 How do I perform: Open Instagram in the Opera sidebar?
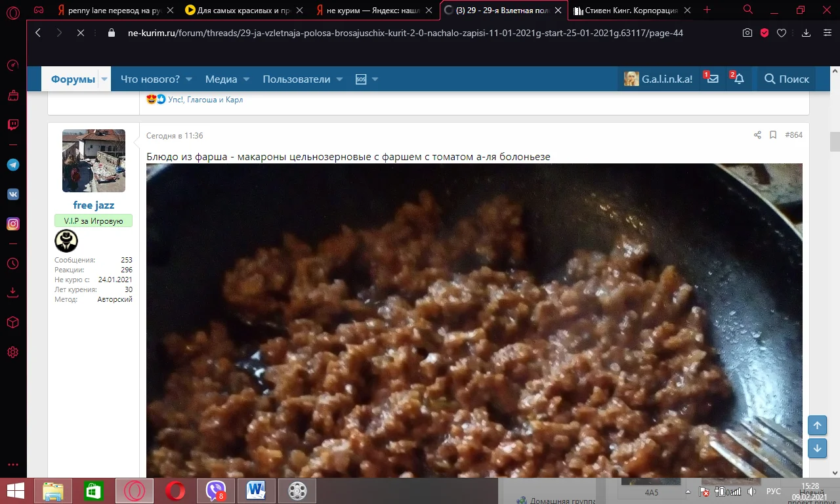[12, 224]
